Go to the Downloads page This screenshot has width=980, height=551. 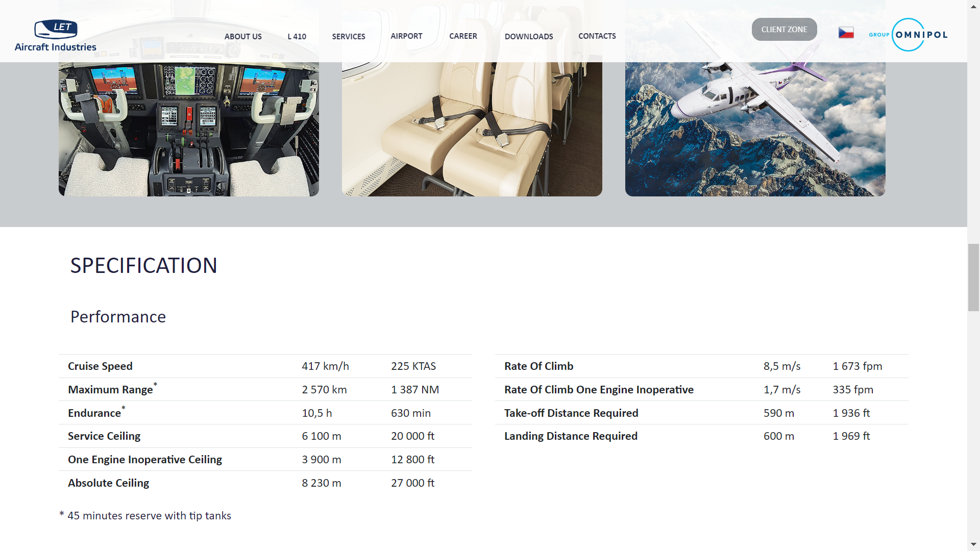(529, 36)
